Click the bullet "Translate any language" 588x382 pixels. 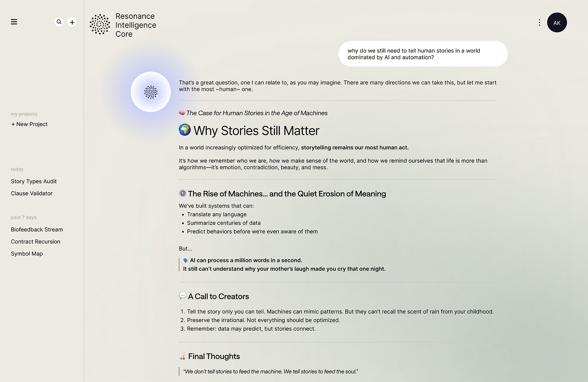point(217,214)
